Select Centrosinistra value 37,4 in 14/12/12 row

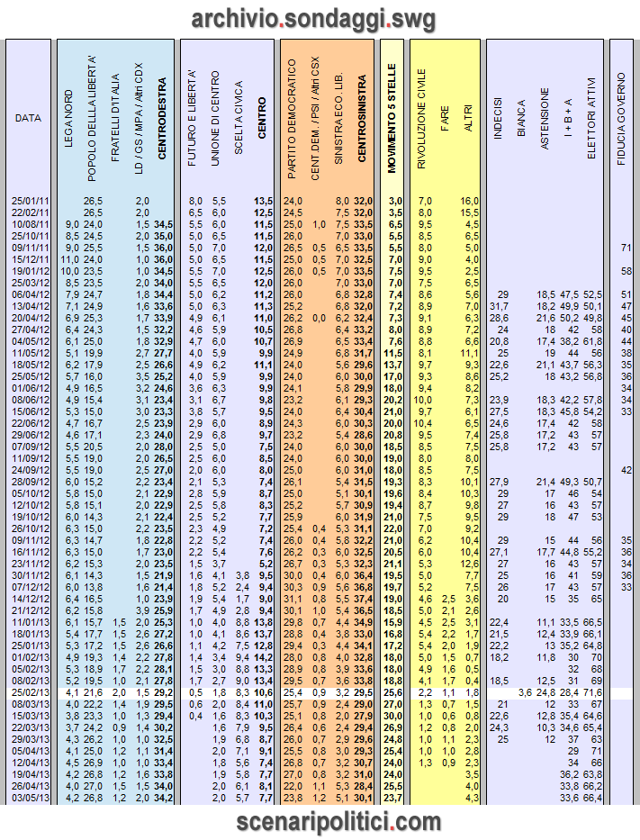pos(363,599)
